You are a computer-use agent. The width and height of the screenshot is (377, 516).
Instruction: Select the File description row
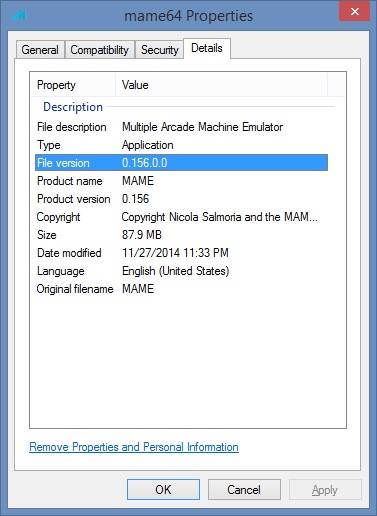(181, 127)
